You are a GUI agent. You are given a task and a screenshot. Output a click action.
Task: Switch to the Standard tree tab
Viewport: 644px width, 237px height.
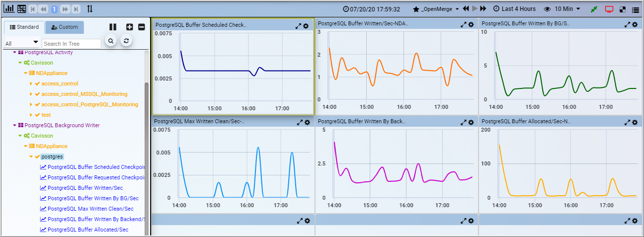pos(24,27)
